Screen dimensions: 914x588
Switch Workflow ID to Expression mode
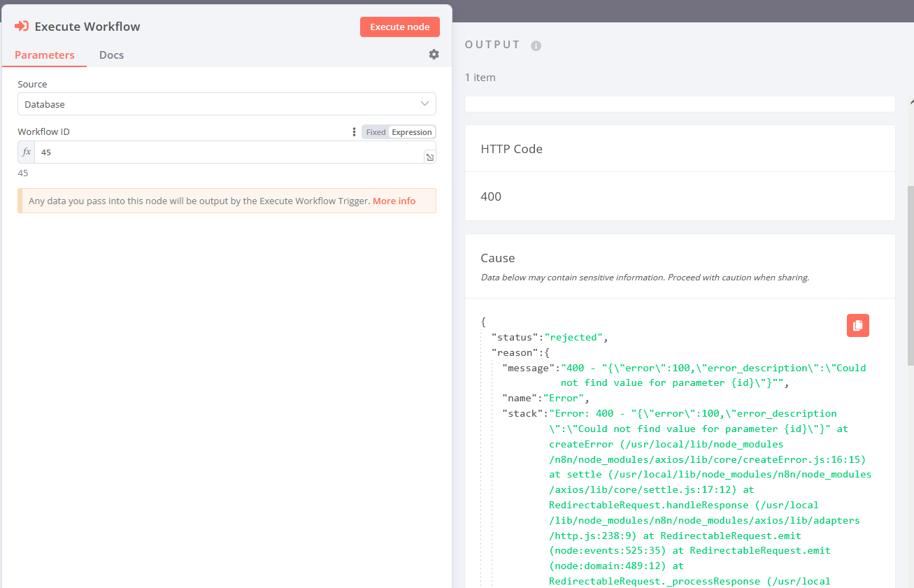pyautogui.click(x=411, y=132)
